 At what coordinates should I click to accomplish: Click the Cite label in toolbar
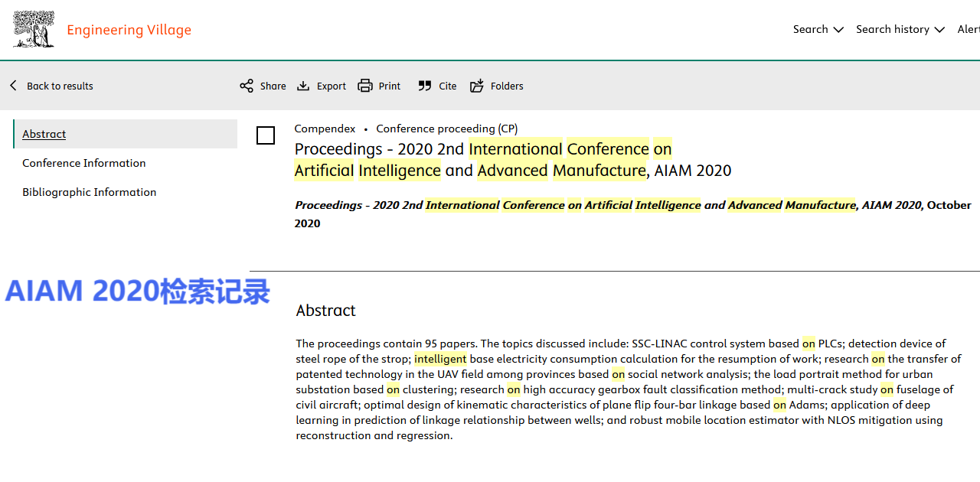pos(448,86)
